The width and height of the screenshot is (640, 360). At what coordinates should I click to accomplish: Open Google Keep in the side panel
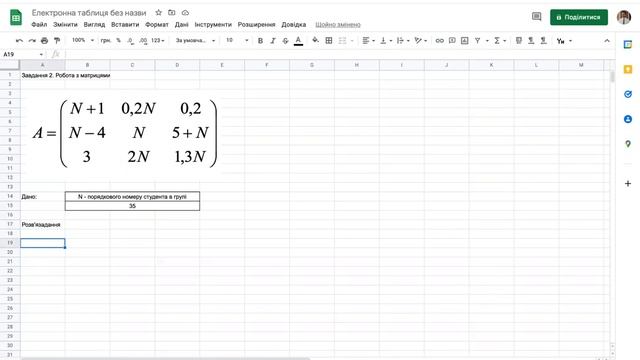tap(628, 69)
